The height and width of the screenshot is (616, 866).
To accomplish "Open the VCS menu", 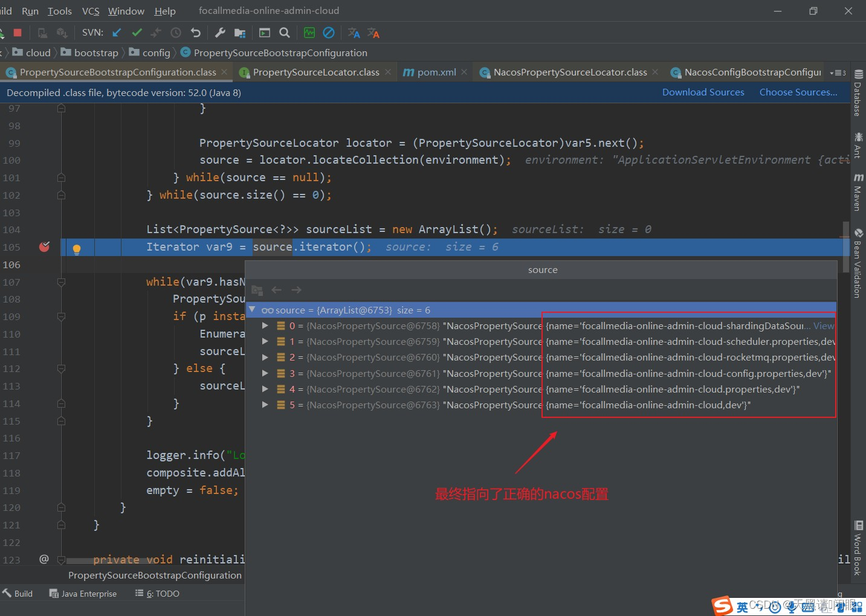I will tap(91, 11).
